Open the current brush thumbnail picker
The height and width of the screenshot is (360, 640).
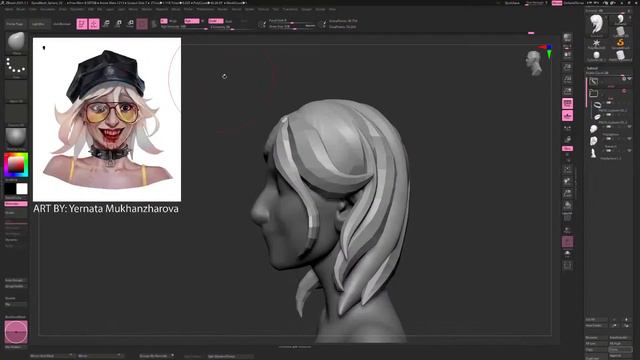[16, 43]
